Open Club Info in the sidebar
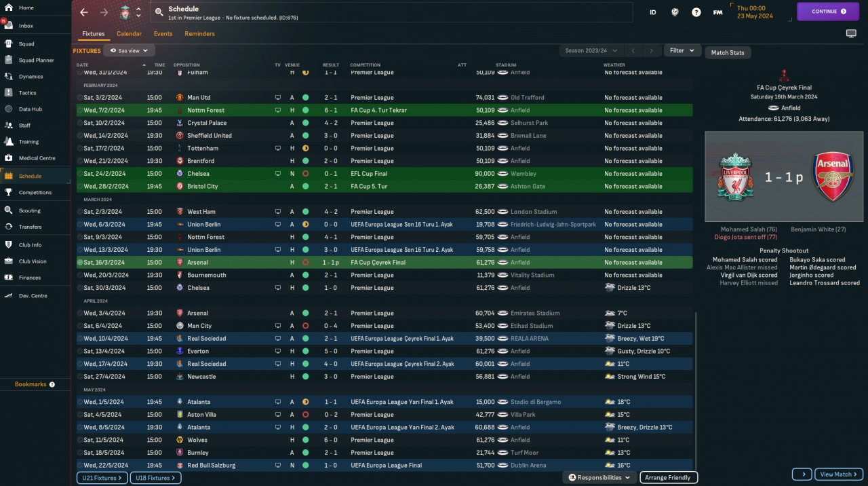Viewport: 868px width, 486px height. coord(35,244)
